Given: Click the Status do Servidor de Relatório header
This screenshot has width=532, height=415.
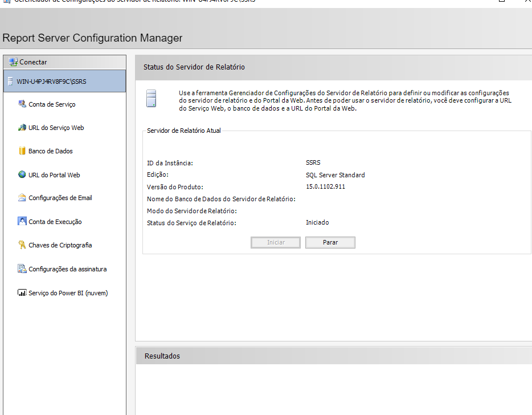Looking at the screenshot, I should pyautogui.click(x=194, y=67).
